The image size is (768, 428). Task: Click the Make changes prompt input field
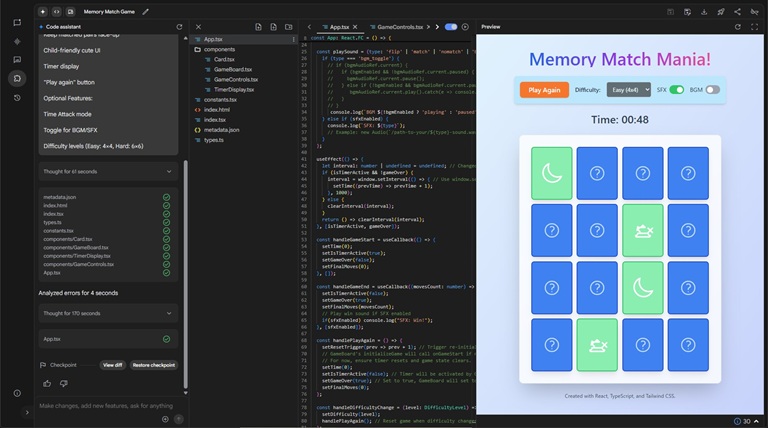(106, 406)
